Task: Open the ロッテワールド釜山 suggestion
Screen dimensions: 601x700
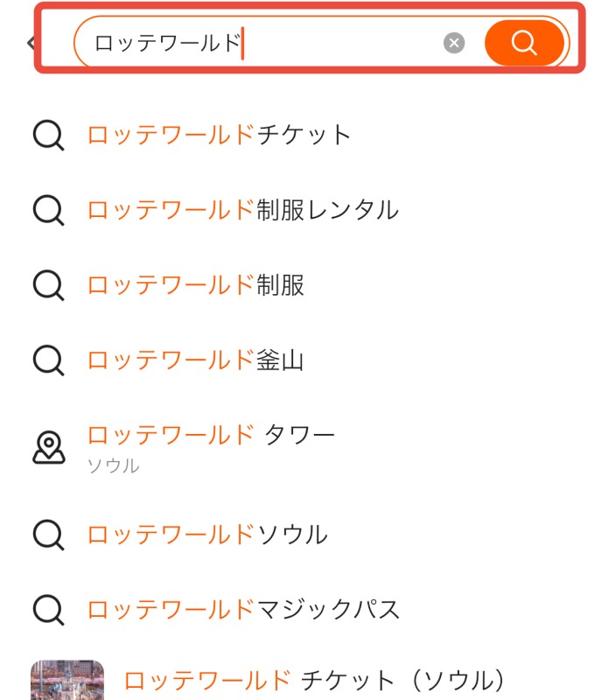Action: pyautogui.click(x=195, y=360)
